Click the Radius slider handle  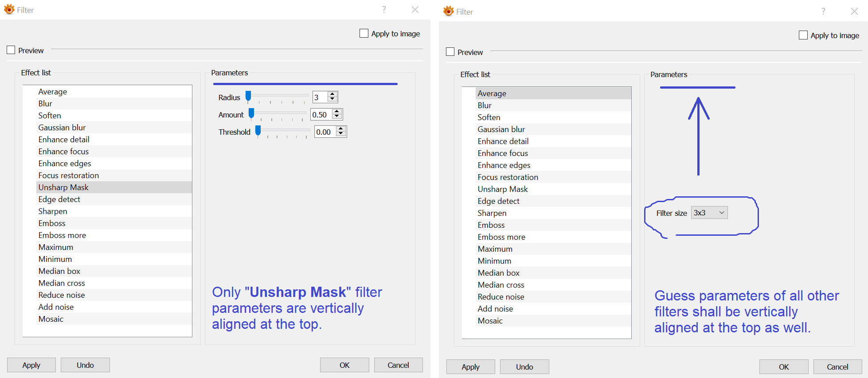tap(248, 96)
